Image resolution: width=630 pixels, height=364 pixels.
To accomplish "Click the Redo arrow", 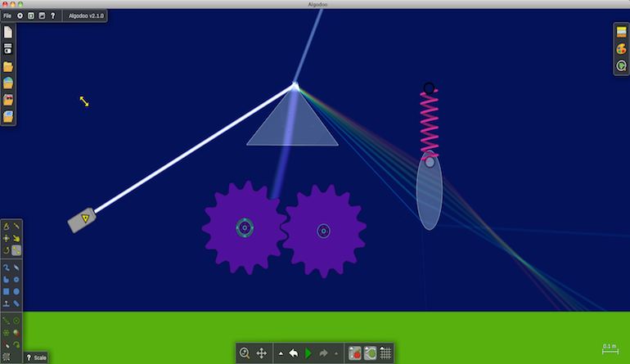I will click(323, 353).
